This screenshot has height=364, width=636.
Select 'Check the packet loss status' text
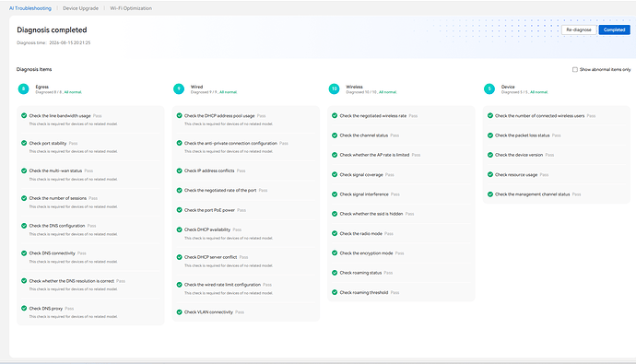coord(522,135)
